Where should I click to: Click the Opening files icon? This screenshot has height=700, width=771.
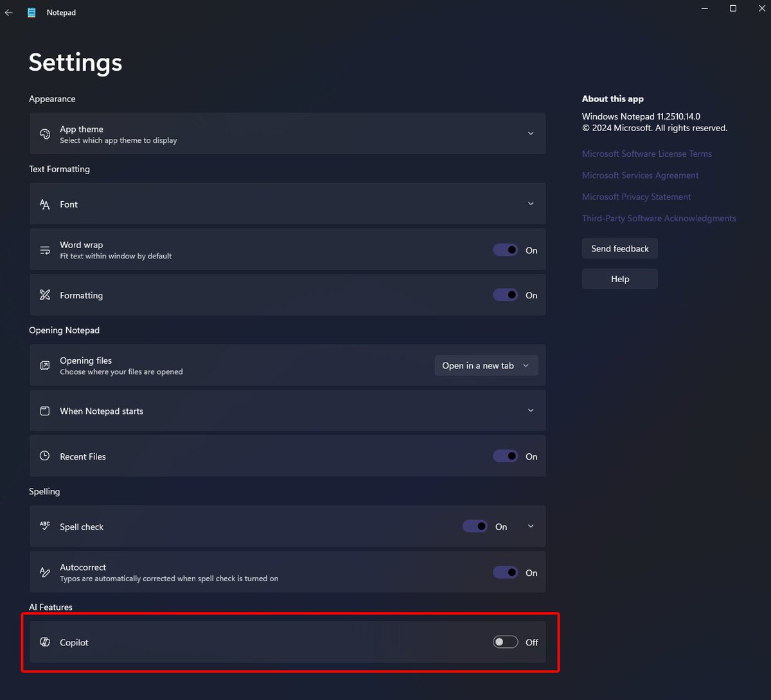click(x=45, y=366)
